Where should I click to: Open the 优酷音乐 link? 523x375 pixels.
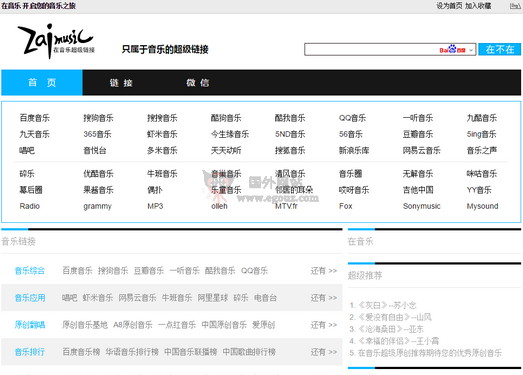[x=98, y=173]
